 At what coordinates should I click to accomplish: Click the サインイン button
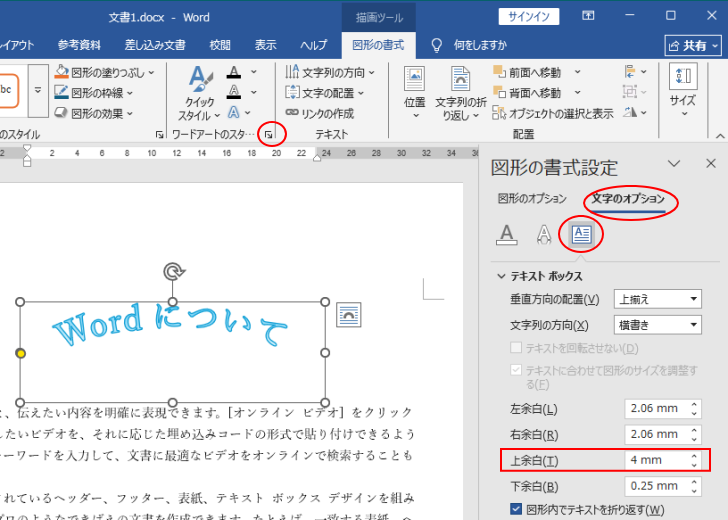[529, 17]
